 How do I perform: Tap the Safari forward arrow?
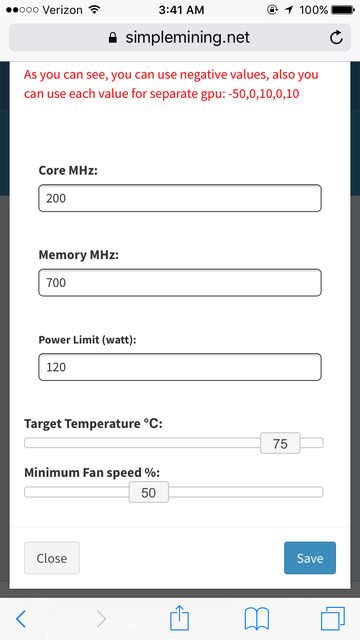pos(102,619)
